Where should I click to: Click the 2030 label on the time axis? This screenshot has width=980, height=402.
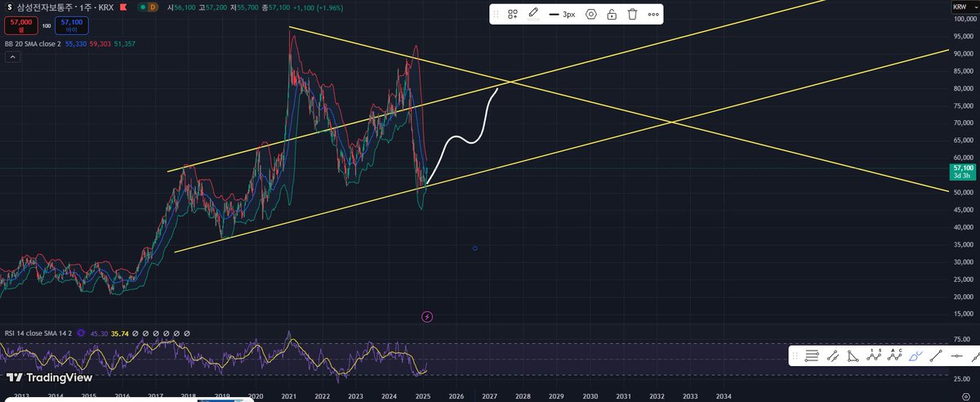coord(590,395)
